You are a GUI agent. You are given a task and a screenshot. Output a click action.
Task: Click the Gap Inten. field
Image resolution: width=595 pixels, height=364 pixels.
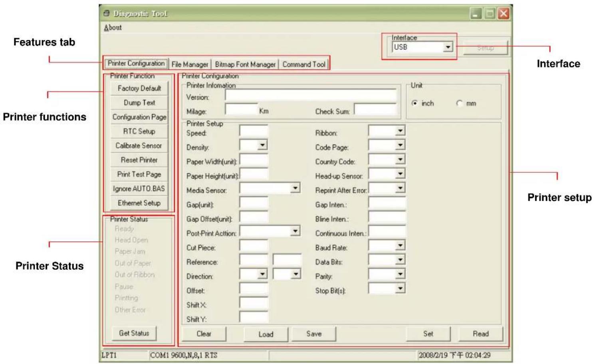[387, 203]
